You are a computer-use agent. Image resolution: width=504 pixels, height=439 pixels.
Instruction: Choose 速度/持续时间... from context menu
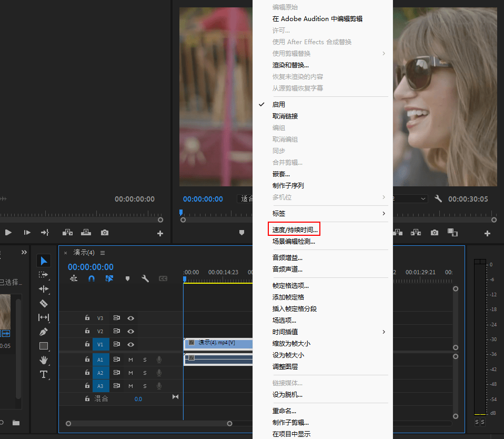click(x=295, y=230)
